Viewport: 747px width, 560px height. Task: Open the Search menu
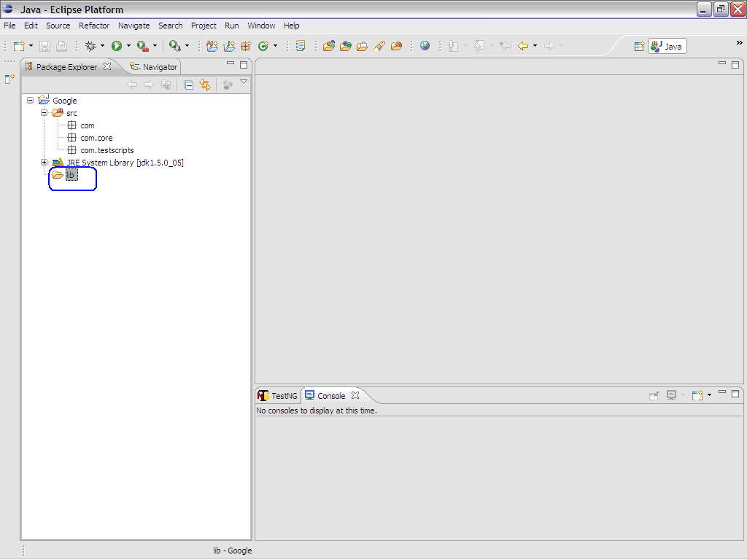(x=171, y=26)
